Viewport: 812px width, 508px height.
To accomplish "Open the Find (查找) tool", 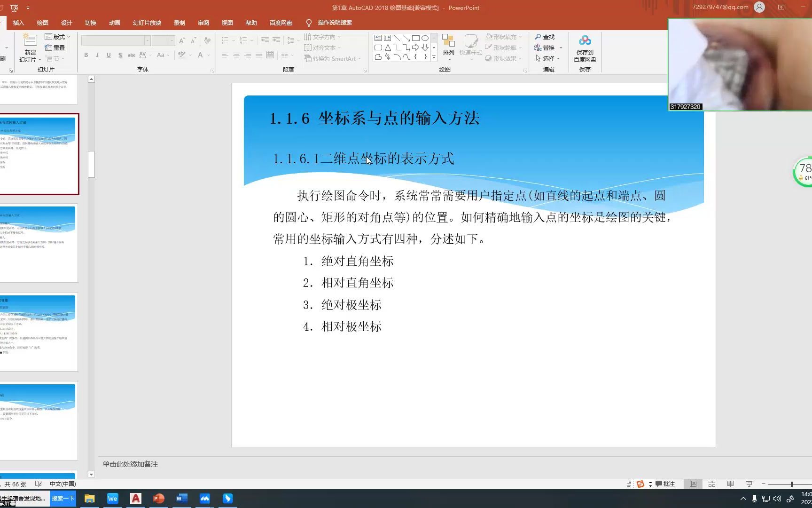I will (545, 37).
